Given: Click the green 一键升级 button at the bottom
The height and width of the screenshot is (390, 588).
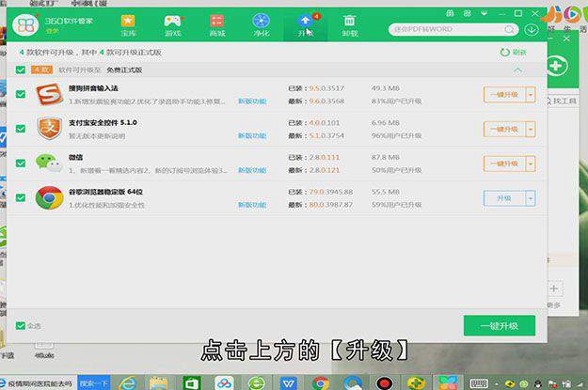Looking at the screenshot, I should [500, 325].
